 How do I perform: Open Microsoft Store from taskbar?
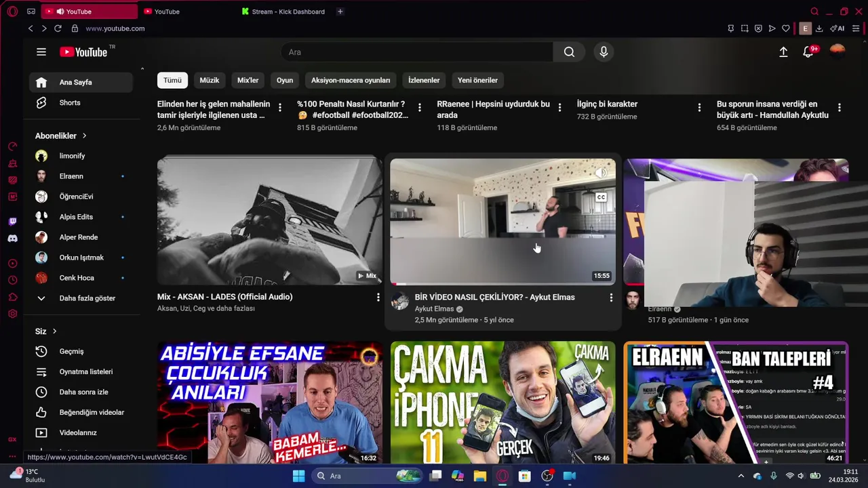tap(524, 476)
